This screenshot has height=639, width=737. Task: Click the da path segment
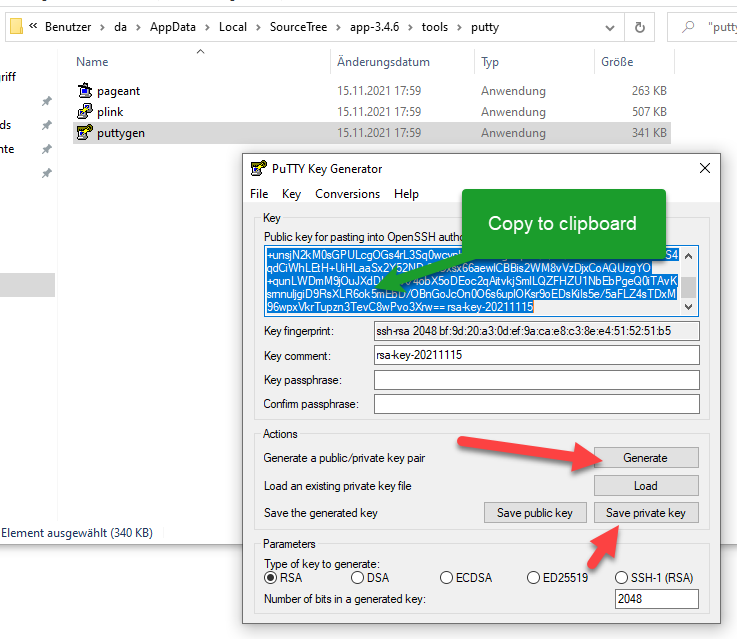coord(120,27)
